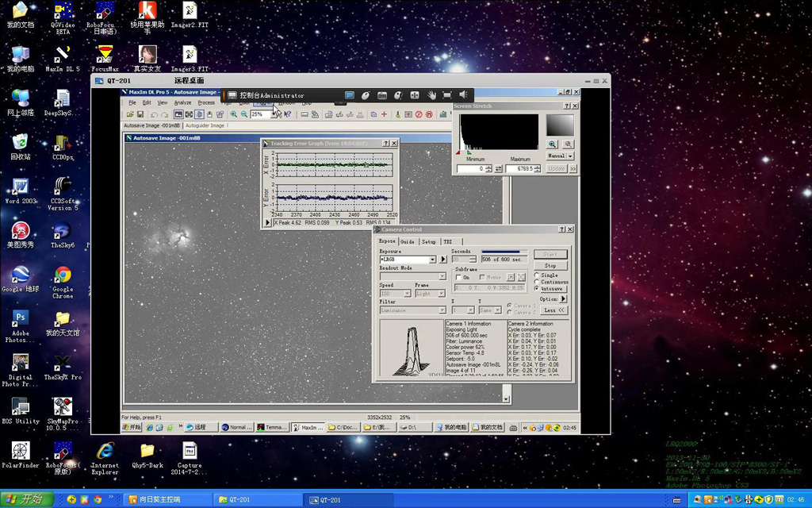The height and width of the screenshot is (508, 812).
Task: Open Imager2.FIT file on desktop
Action: click(x=190, y=14)
